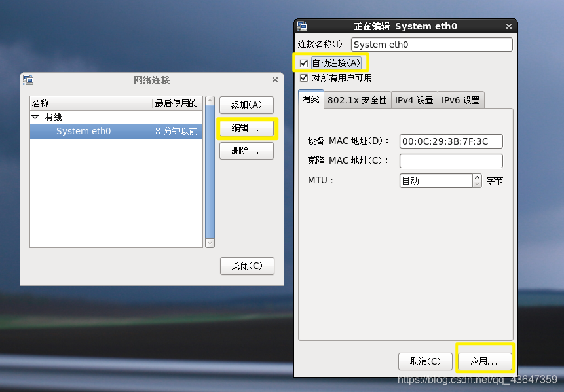Click the scrollbar up arrow in connection list
This screenshot has width=564, height=392.
coord(210,100)
